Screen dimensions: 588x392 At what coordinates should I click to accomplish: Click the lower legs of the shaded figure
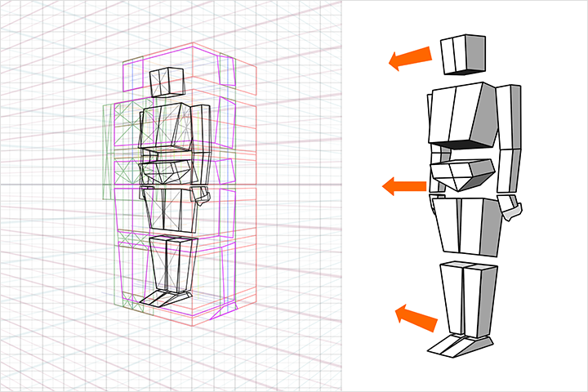(x=469, y=300)
